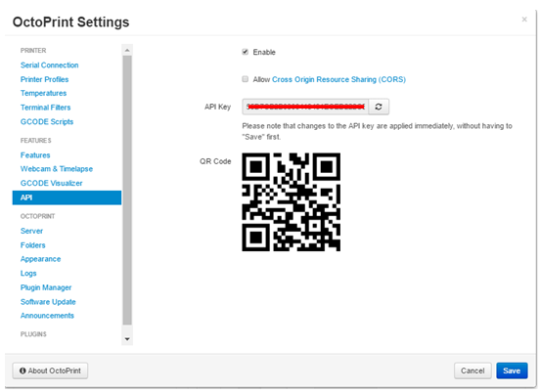Click the QR Code label
This screenshot has height=392, width=540.
tap(215, 161)
